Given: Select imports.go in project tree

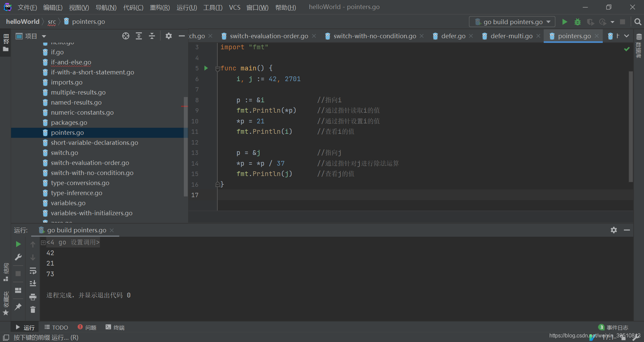Looking at the screenshot, I should 66,82.
